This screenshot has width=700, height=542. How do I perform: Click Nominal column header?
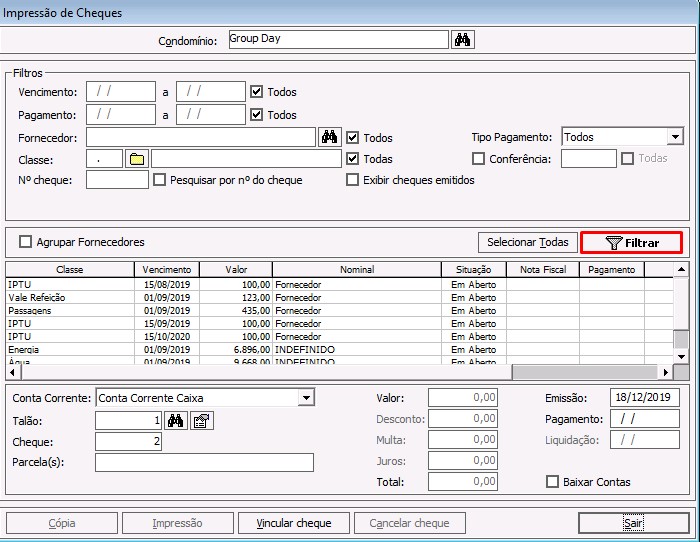(357, 270)
